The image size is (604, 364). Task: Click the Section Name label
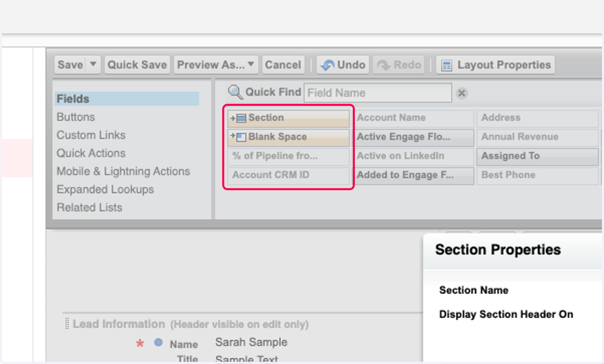coord(474,290)
